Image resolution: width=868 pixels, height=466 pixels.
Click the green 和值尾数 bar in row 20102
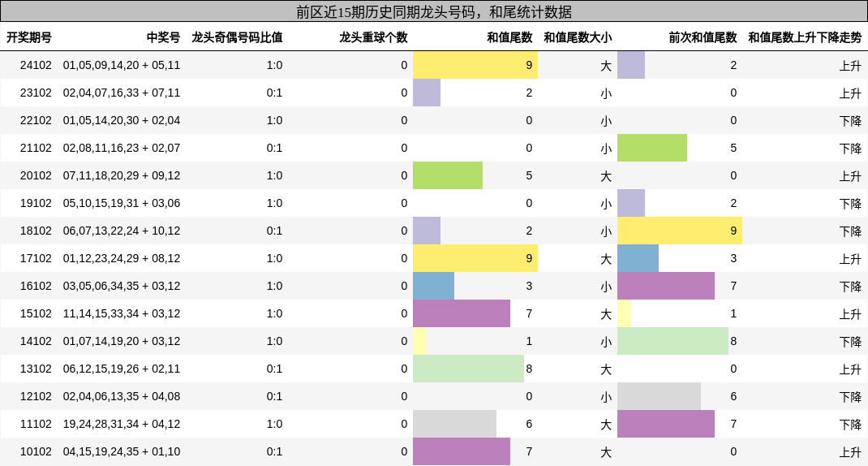[447, 175]
